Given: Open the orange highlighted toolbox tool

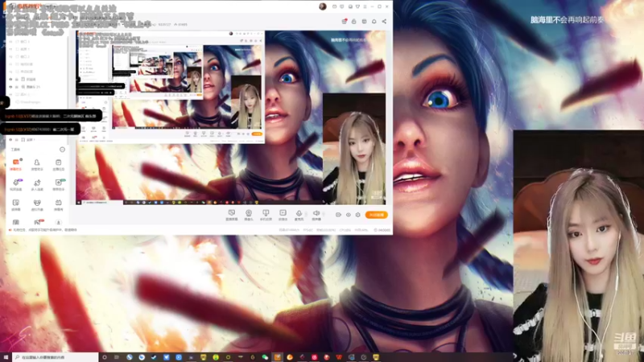Looking at the screenshot, I should pos(15,164).
